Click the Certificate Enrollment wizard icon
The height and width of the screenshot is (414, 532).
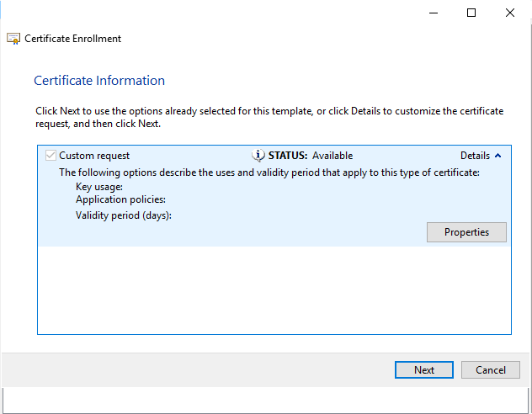pyautogui.click(x=13, y=39)
